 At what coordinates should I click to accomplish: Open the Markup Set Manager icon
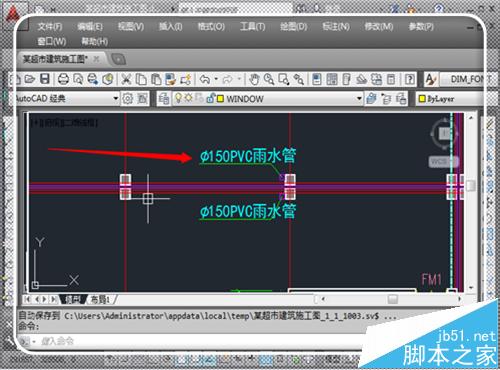tap(377, 79)
